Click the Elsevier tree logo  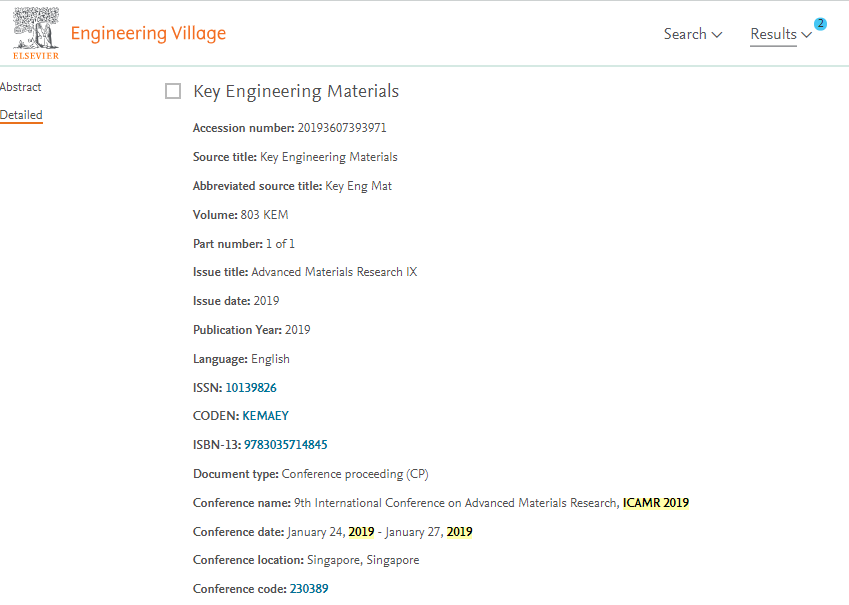click(35, 32)
